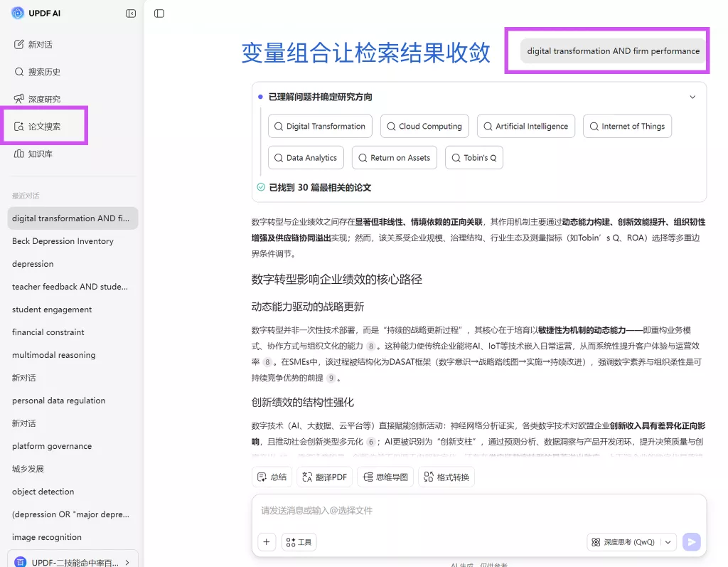Click the UPDF AI logo icon
This screenshot has width=728, height=567.
tap(18, 13)
